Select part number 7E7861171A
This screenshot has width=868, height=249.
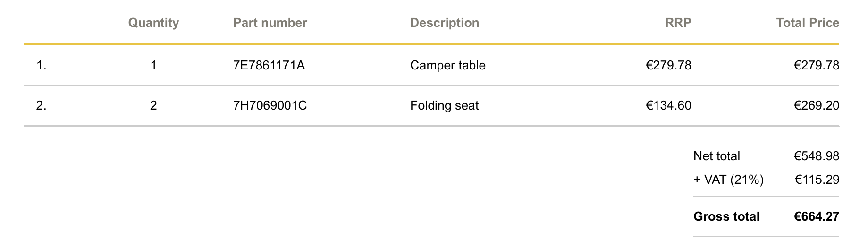coord(269,65)
